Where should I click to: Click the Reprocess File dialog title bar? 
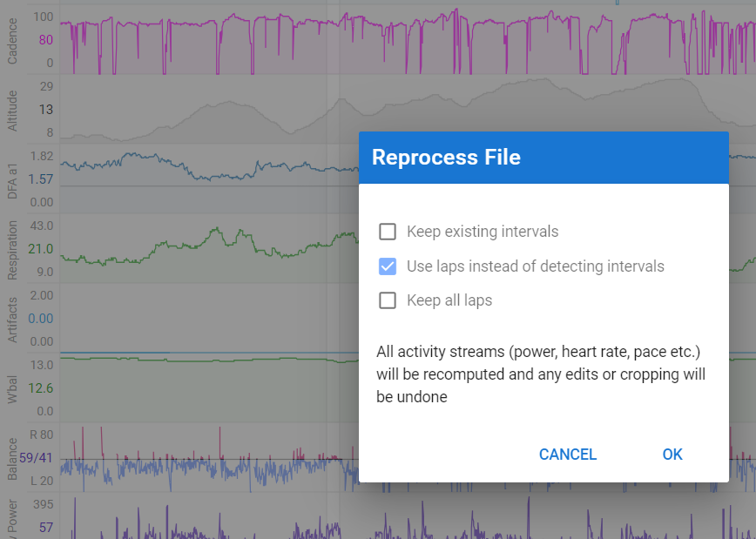pyautogui.click(x=543, y=157)
